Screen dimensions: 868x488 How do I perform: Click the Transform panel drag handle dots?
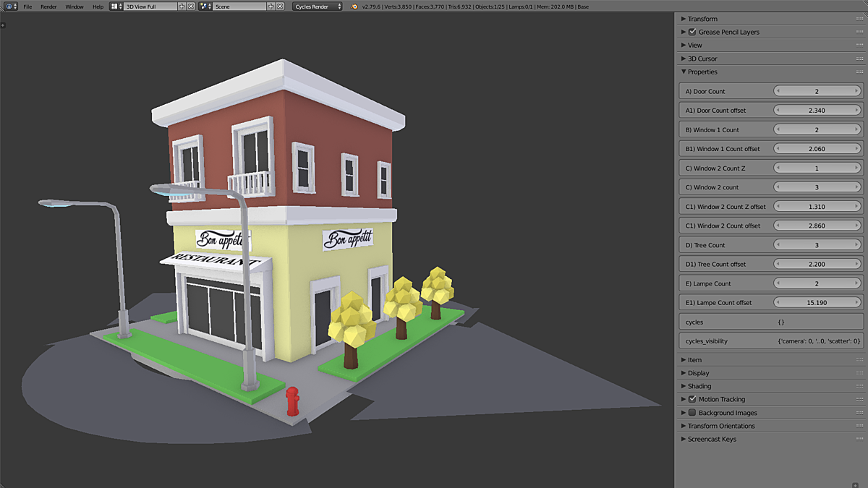click(x=860, y=18)
